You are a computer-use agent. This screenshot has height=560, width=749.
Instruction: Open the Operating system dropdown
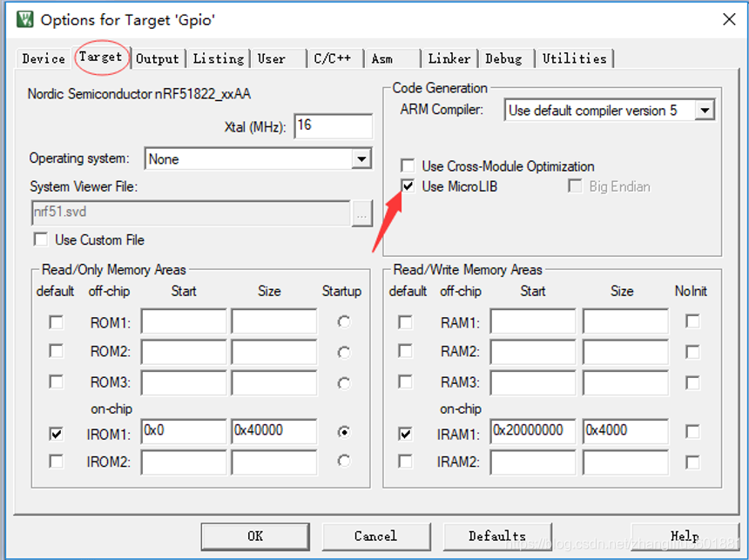(361, 159)
